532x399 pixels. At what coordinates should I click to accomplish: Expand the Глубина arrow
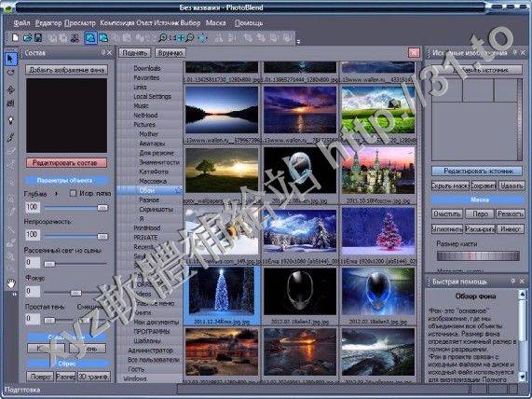(x=56, y=194)
